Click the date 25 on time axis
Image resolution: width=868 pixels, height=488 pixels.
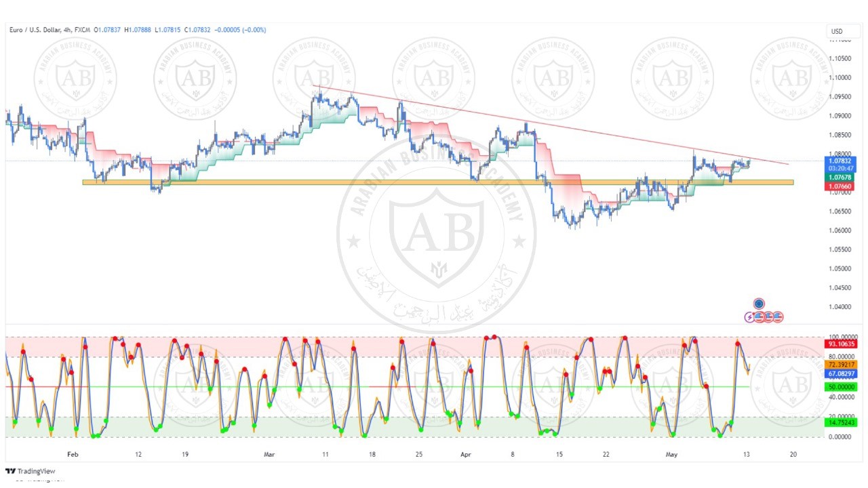[x=418, y=454]
